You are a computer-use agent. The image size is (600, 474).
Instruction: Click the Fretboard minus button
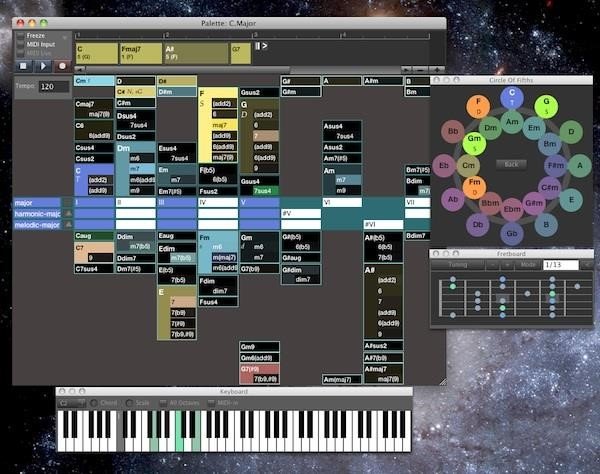click(492, 265)
